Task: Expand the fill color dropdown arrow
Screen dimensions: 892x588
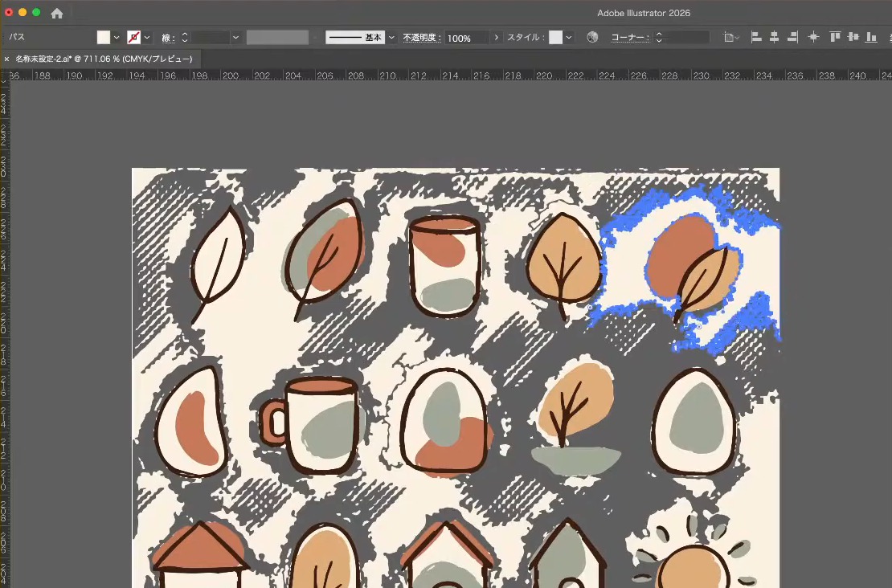Action: click(117, 38)
